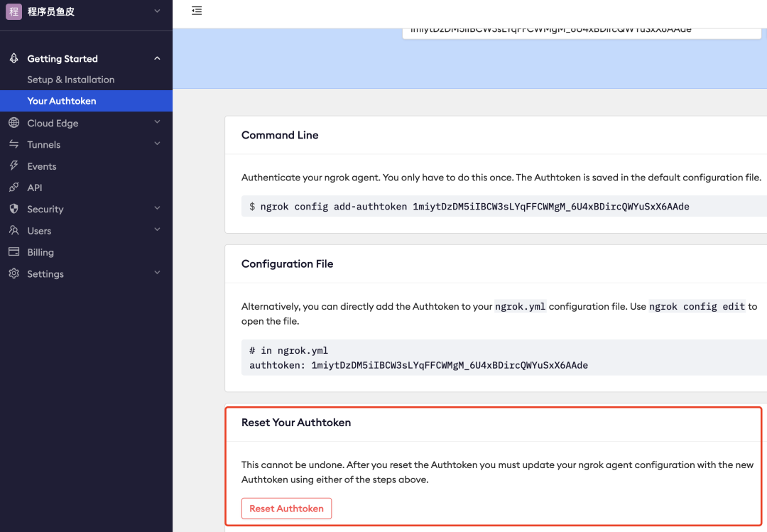Click the Settings gear icon
This screenshot has width=767, height=532.
click(13, 273)
